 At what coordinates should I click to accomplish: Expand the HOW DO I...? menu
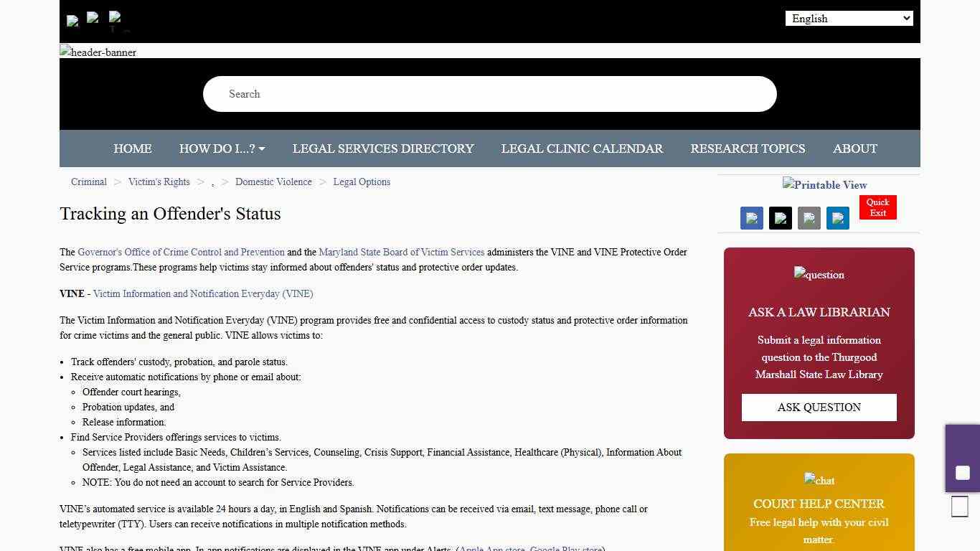coord(222,149)
